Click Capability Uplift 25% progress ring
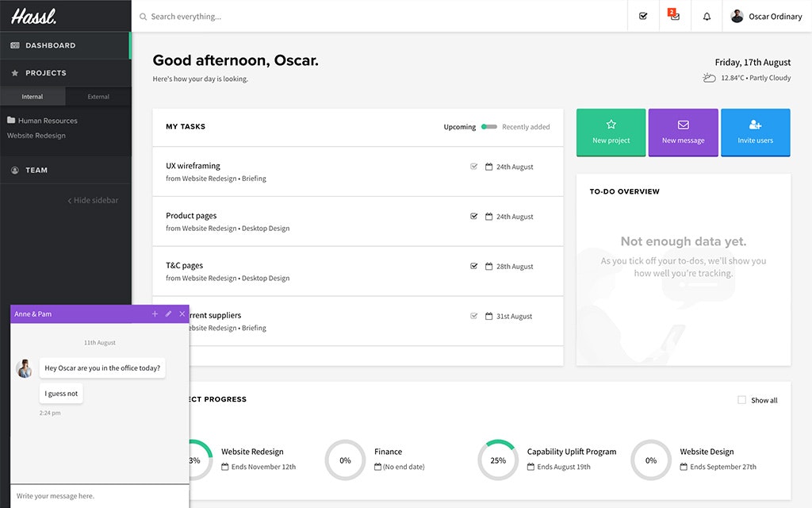Viewport: 812px width, 508px height. click(498, 460)
